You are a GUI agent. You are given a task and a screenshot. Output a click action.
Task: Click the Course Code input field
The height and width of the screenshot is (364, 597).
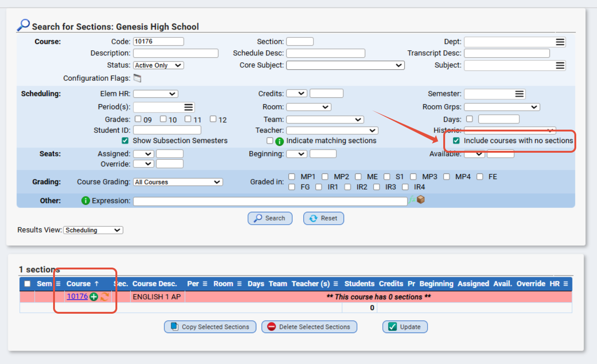coord(158,42)
